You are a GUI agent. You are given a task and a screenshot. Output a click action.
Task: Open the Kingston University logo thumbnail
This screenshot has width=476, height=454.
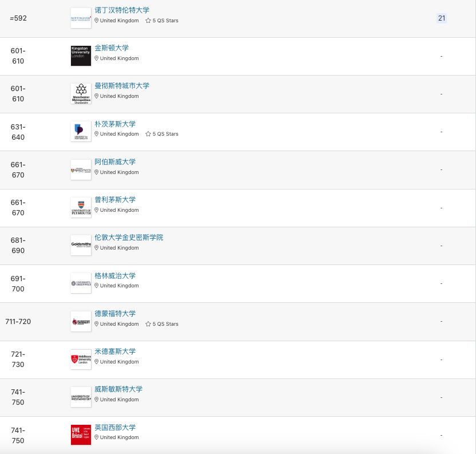pos(81,56)
